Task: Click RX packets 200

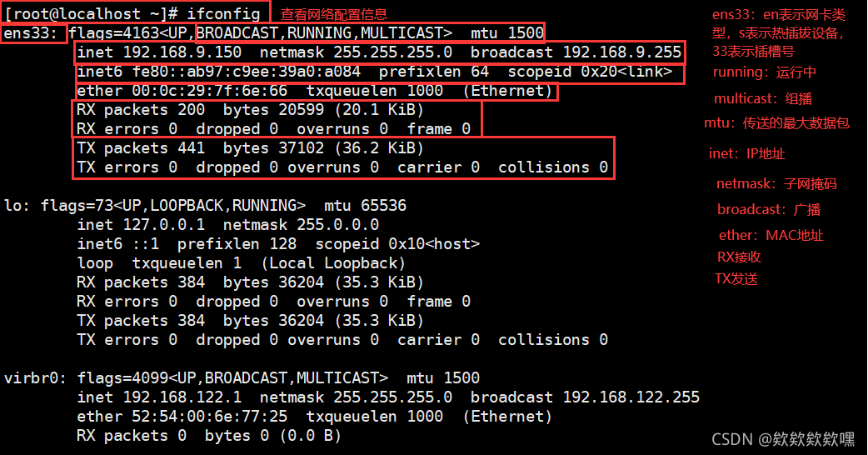Action: (x=141, y=110)
